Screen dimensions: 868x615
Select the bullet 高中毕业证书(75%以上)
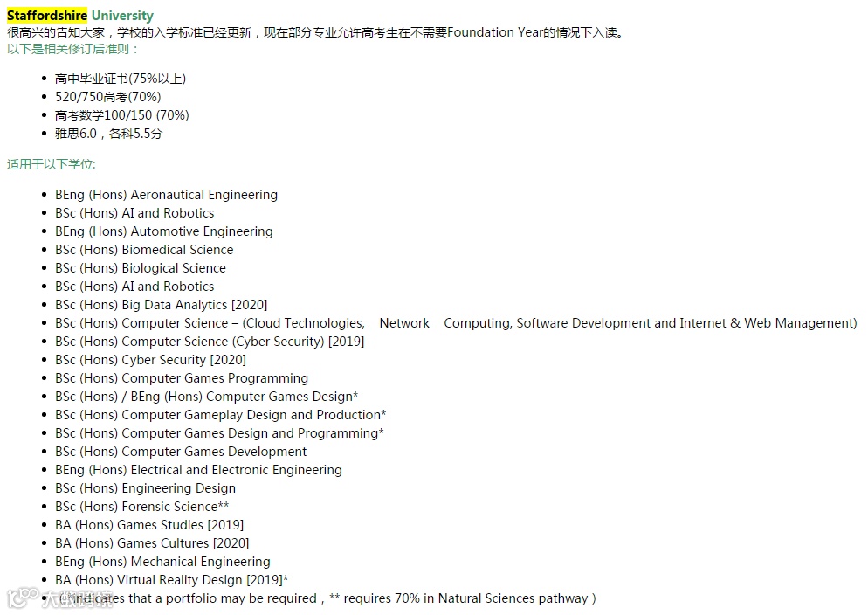[121, 79]
